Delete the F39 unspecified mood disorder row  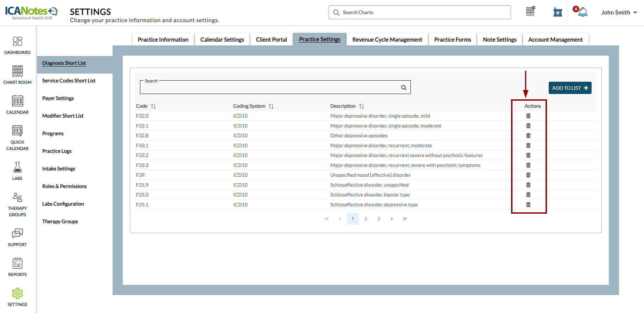[528, 175]
